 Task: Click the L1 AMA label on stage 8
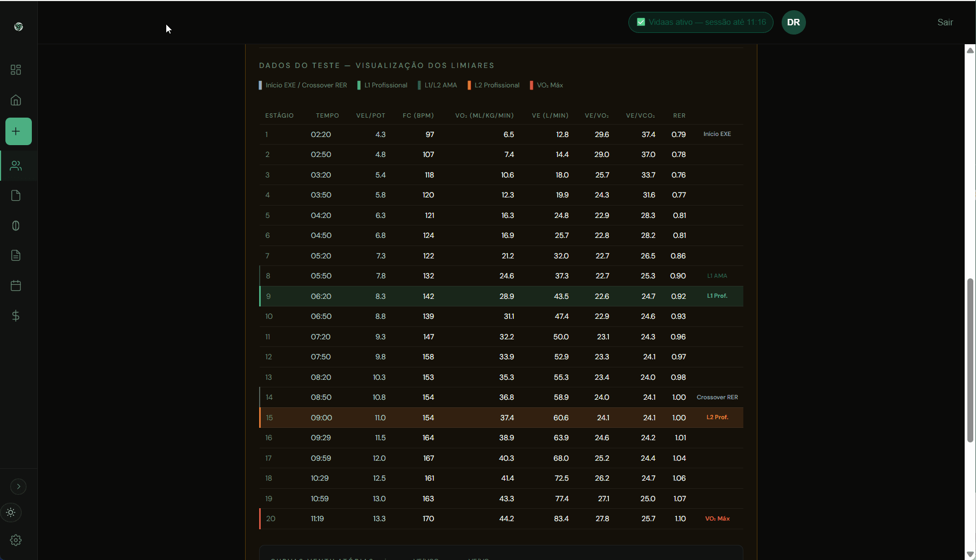click(717, 276)
